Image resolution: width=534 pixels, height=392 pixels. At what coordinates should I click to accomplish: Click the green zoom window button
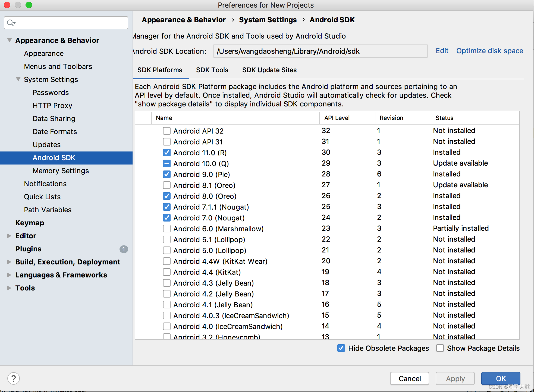point(29,5)
